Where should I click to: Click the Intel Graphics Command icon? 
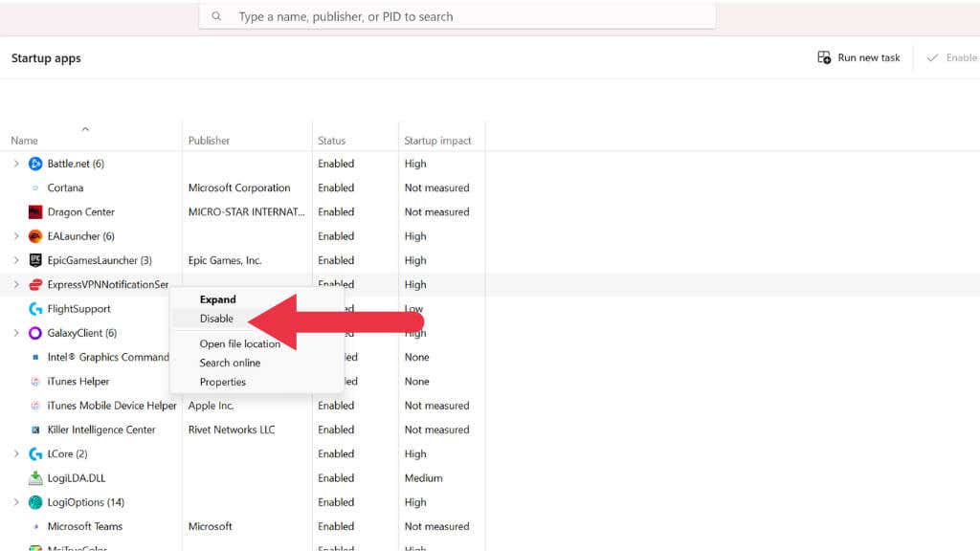(35, 358)
